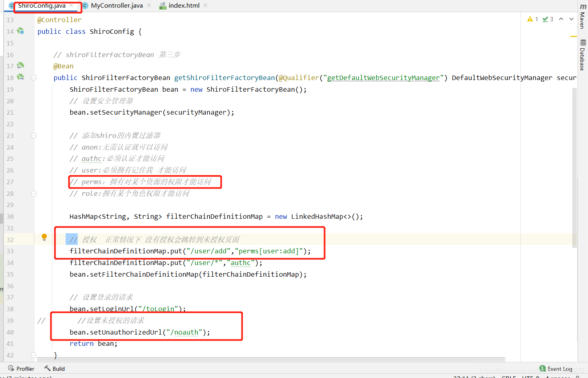Click the "authc" string on line 34
The image size is (588, 378).
(241, 263)
